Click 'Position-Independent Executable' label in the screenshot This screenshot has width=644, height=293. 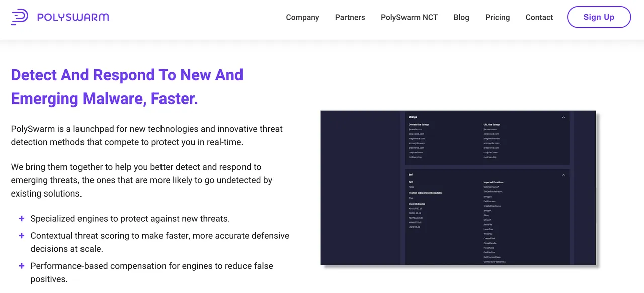[x=425, y=193]
